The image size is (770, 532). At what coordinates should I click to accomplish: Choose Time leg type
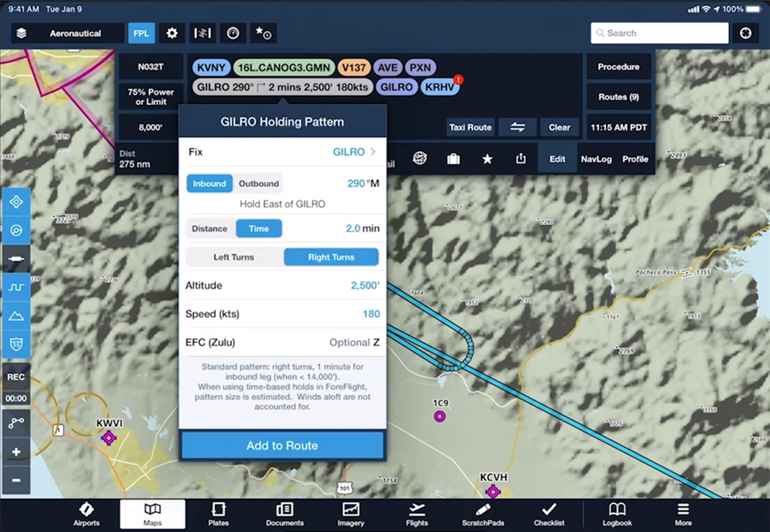click(259, 229)
